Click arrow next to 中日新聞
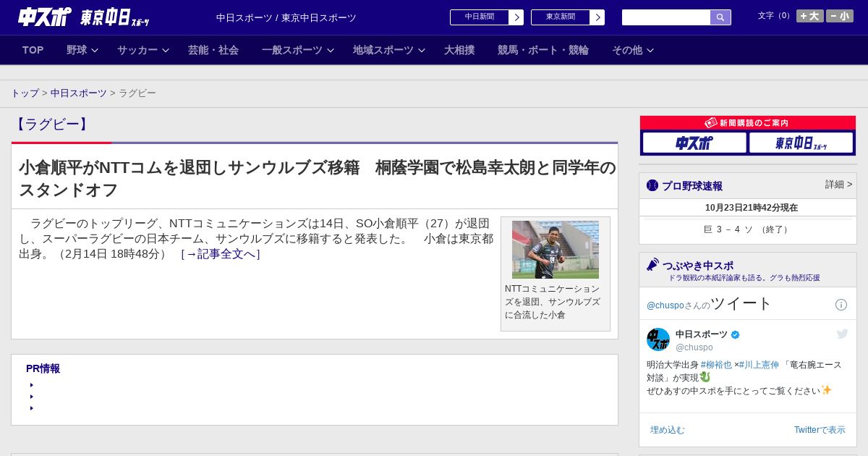868x456 pixels. [x=516, y=17]
